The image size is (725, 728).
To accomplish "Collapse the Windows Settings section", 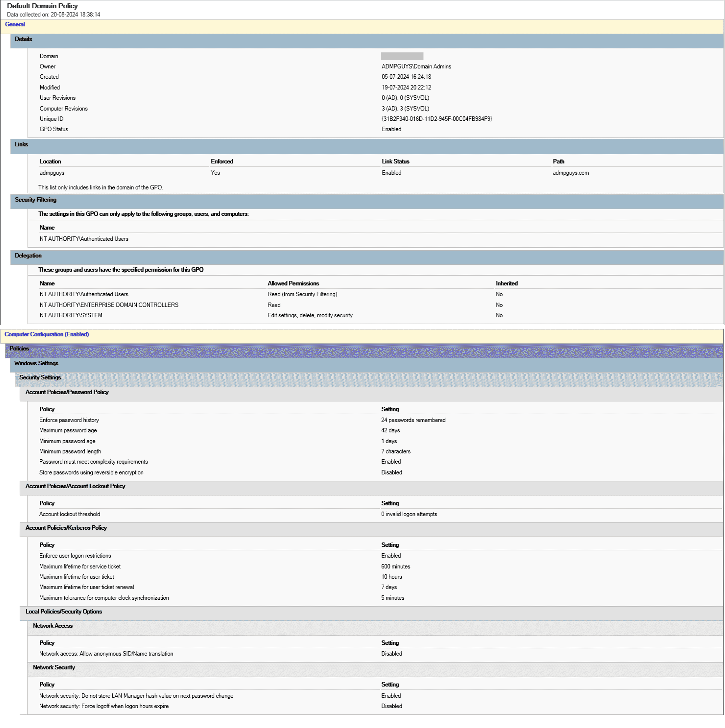I will pos(36,363).
